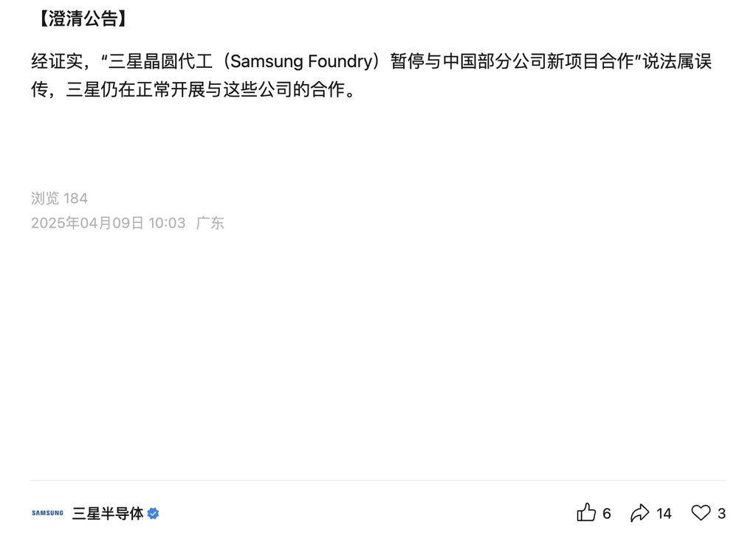Click the horizontal divider above the account bar
756x536 pixels.
[x=379, y=480]
